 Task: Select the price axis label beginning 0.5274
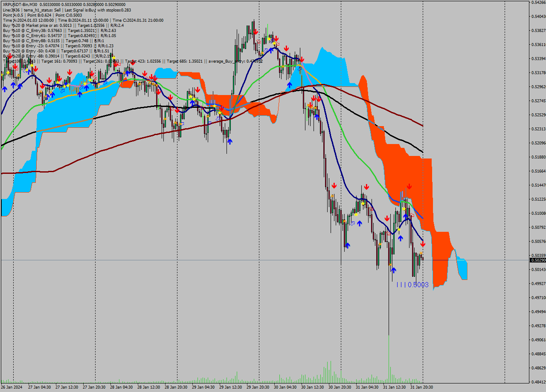click(539, 101)
